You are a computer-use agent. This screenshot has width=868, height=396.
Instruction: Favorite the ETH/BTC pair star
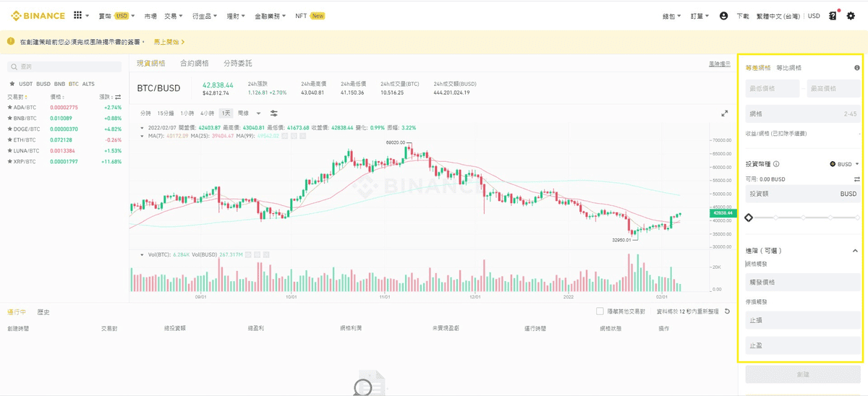point(10,140)
